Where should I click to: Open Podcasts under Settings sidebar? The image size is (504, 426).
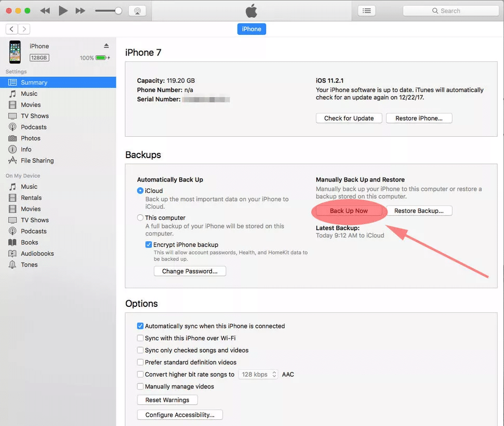pyautogui.click(x=33, y=127)
